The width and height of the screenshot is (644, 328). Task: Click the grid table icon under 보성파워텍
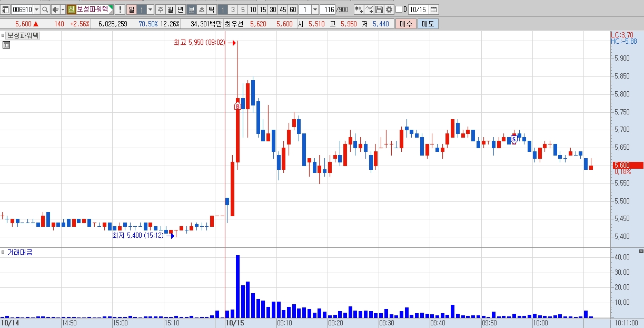[6, 45]
